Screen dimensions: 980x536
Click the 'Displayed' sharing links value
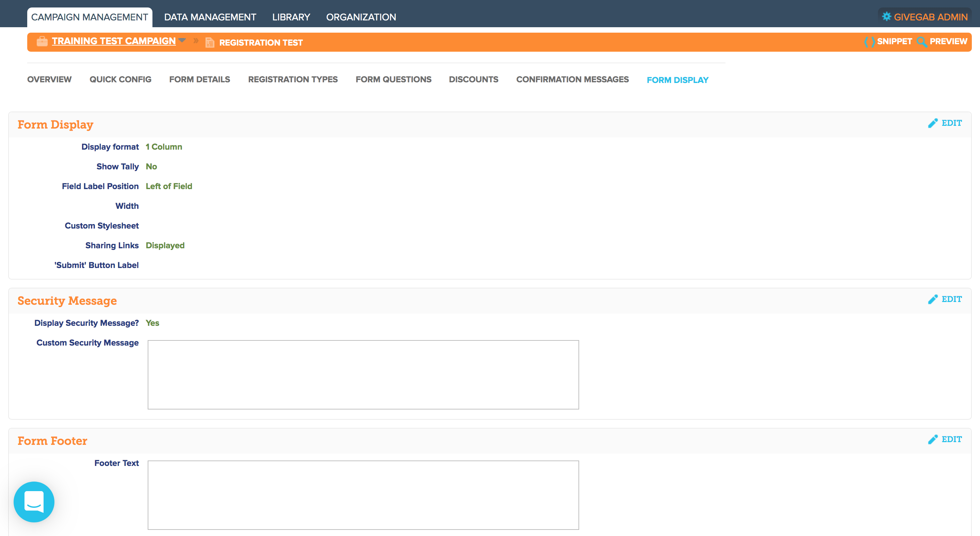click(x=165, y=246)
